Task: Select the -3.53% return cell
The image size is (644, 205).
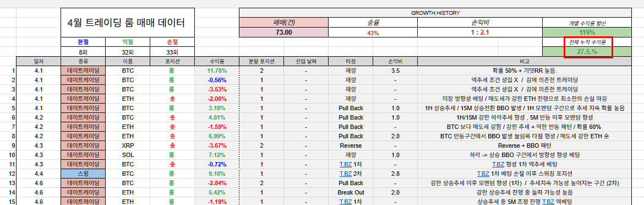Action: tap(217, 89)
